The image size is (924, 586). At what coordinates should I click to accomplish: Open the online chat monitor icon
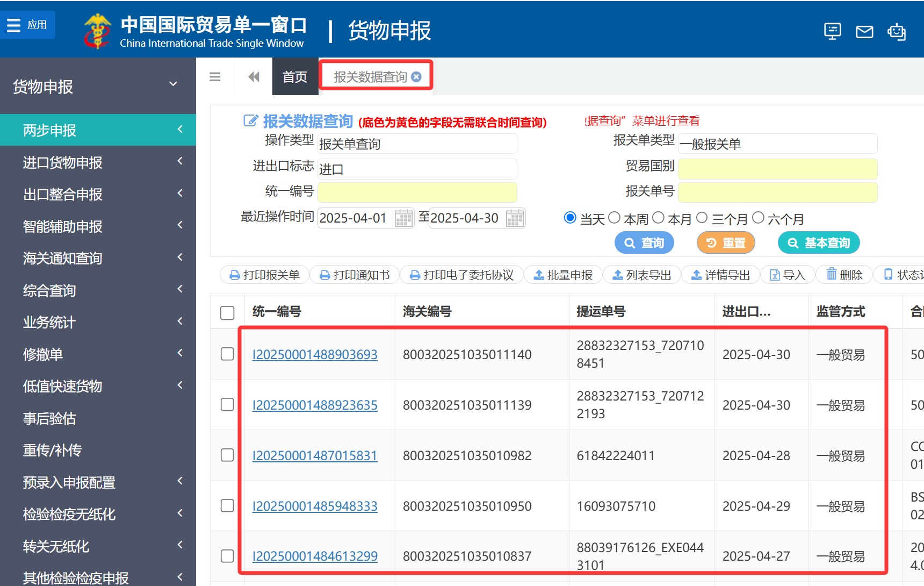(832, 31)
